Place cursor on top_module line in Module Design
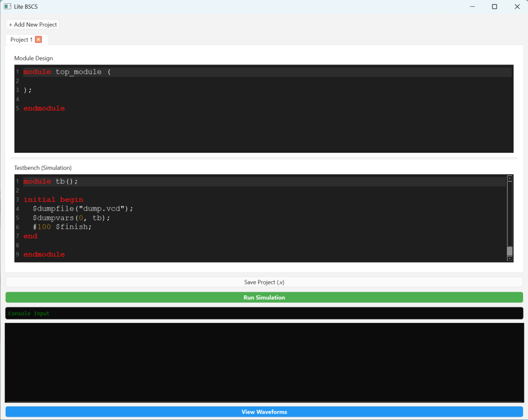 coord(77,72)
